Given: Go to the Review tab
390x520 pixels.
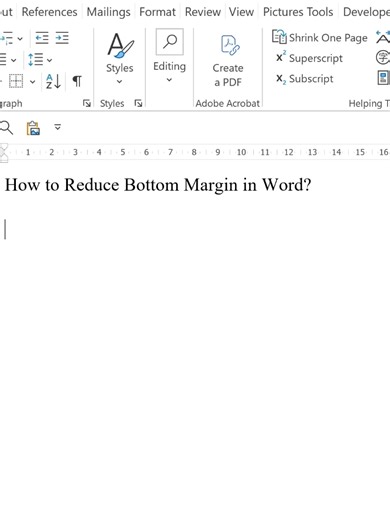Looking at the screenshot, I should 203,12.
